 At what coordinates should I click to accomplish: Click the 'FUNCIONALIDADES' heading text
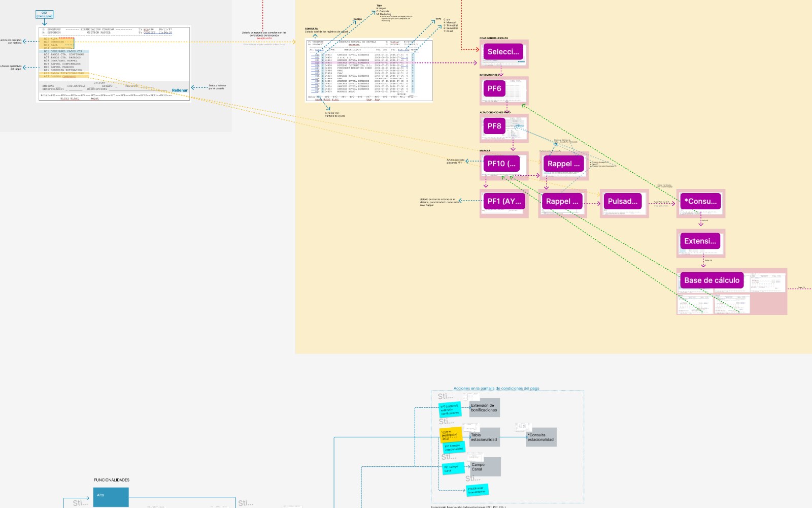pyautogui.click(x=112, y=480)
